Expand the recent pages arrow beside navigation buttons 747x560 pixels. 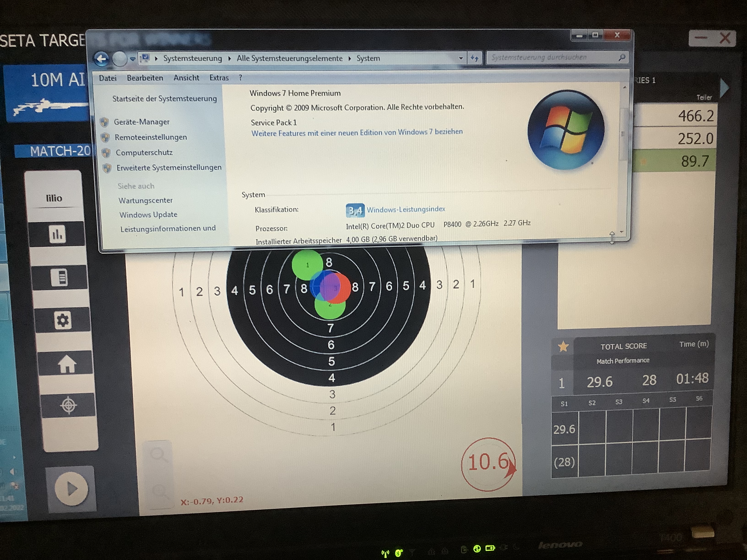[133, 59]
